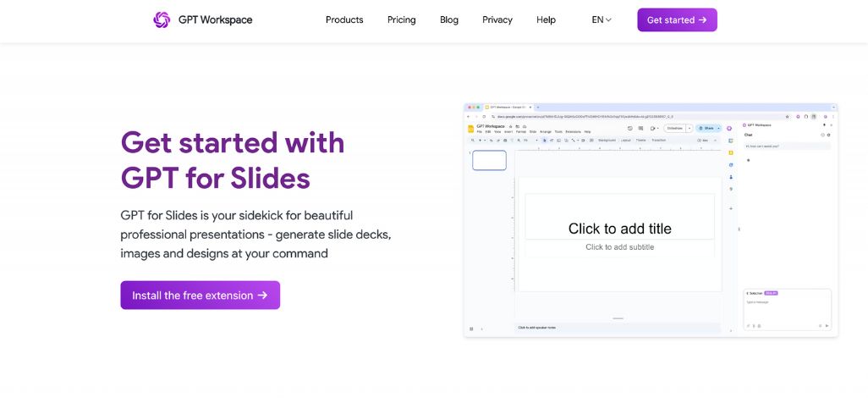Select slide 1 thumbnail in Slides screenshot

click(489, 160)
